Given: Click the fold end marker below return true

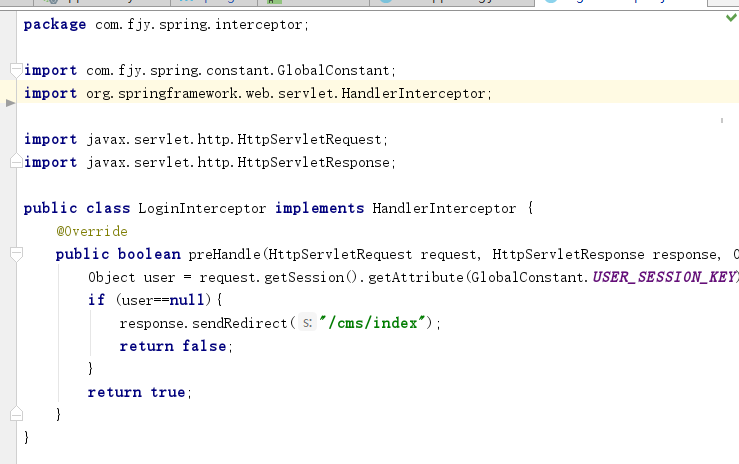Looking at the screenshot, I should 14,414.
